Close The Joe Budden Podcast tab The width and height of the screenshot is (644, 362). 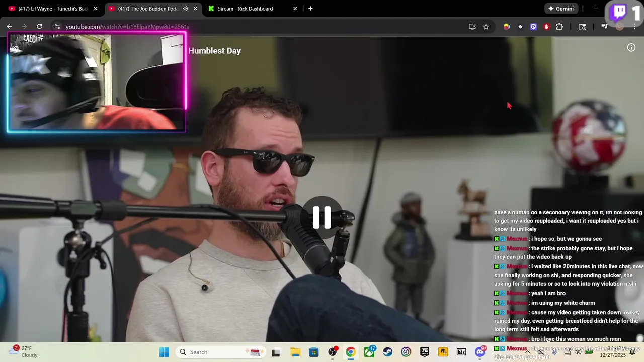click(195, 9)
